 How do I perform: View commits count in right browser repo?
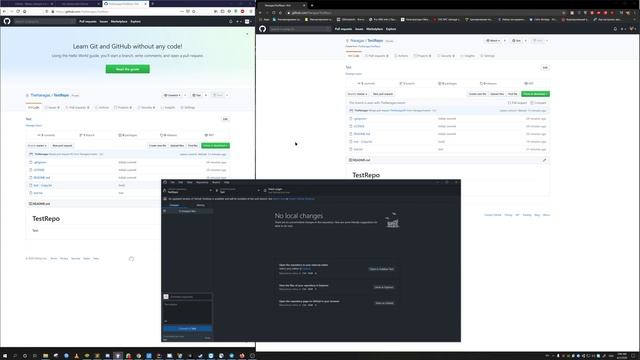click(x=366, y=83)
